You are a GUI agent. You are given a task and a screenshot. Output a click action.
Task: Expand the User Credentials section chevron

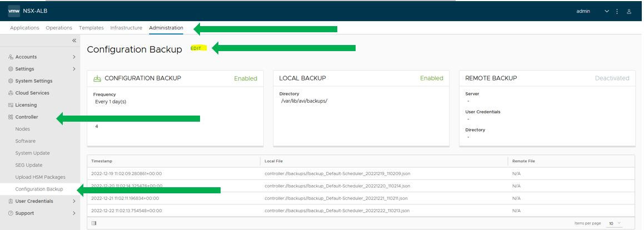[74, 201]
